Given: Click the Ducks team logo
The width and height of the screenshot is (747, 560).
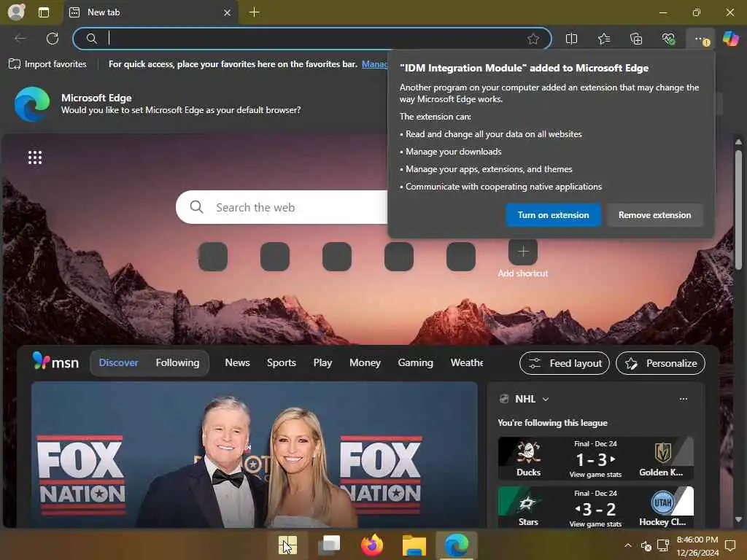Looking at the screenshot, I should pyautogui.click(x=528, y=452).
